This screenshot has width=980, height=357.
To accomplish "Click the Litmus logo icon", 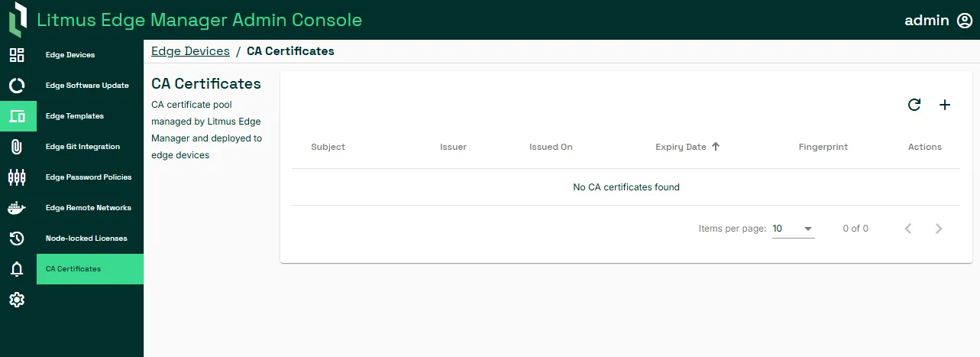I will pyautogui.click(x=18, y=20).
